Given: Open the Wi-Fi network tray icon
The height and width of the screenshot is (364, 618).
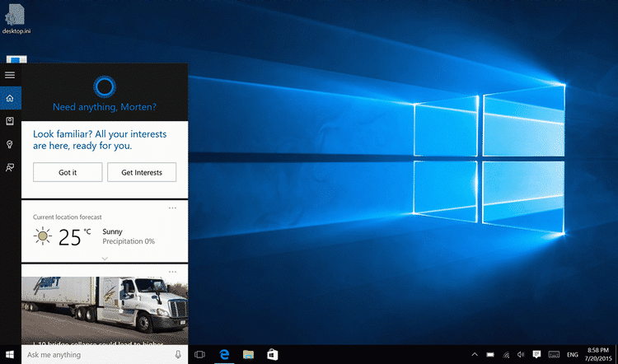Looking at the screenshot, I should 506,355.
